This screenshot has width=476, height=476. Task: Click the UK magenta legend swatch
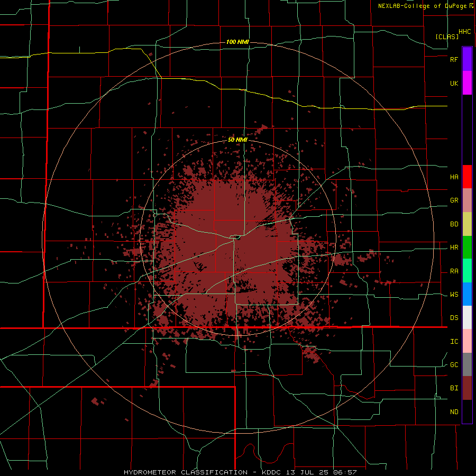point(467,83)
